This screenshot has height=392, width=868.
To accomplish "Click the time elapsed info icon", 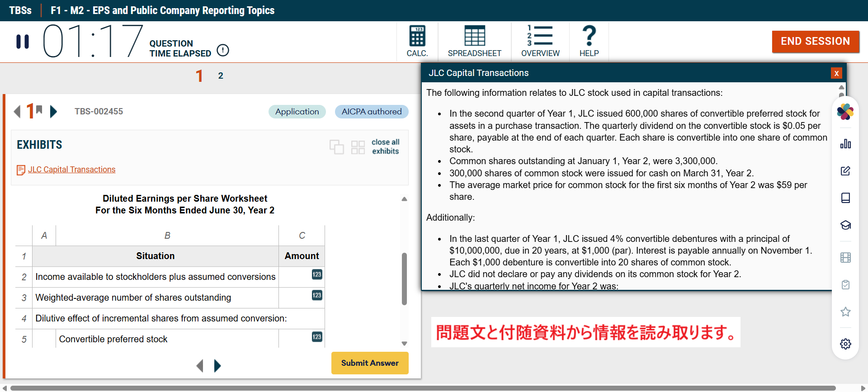I will tap(223, 50).
